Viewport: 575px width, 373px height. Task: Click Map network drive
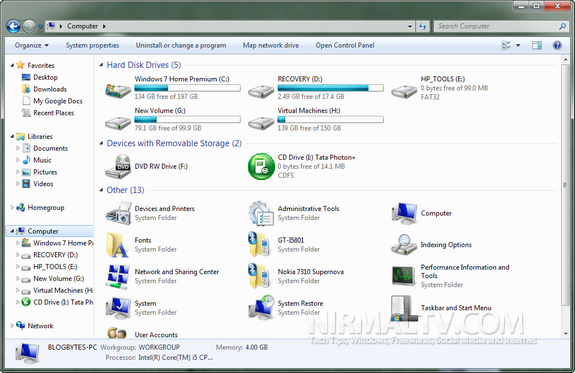pyautogui.click(x=271, y=45)
